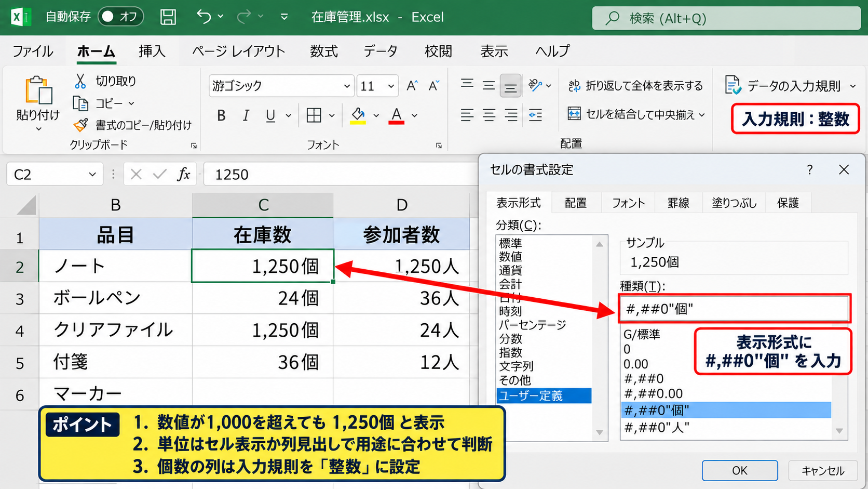Viewport: 868px width, 489px height.
Task: Select Currency category in list
Action: pyautogui.click(x=510, y=270)
